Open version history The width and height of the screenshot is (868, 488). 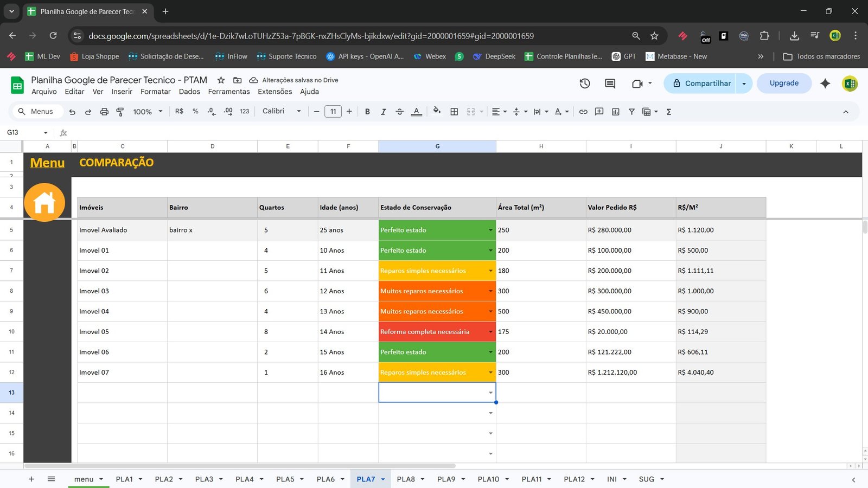coord(584,84)
